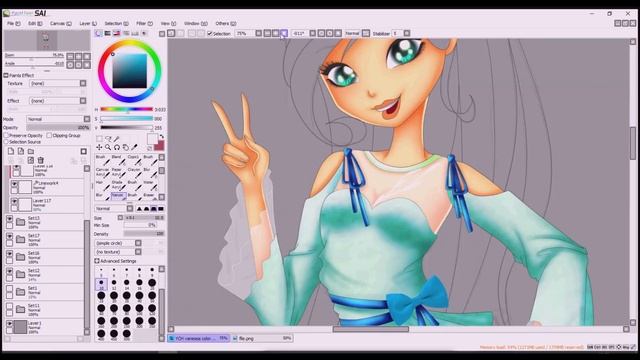The height and width of the screenshot is (360, 640).
Task: Select the Rotate view tool
Action: coord(117,147)
